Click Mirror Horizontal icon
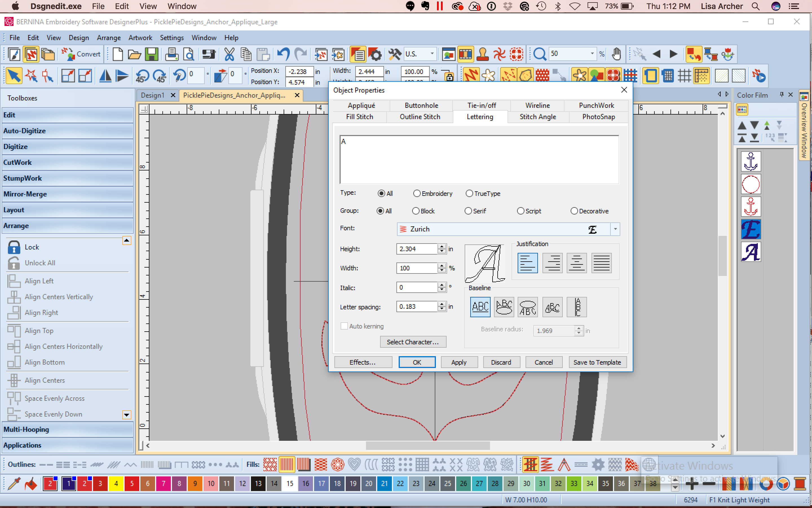Viewport: 812px width, 508px height. 105,76
